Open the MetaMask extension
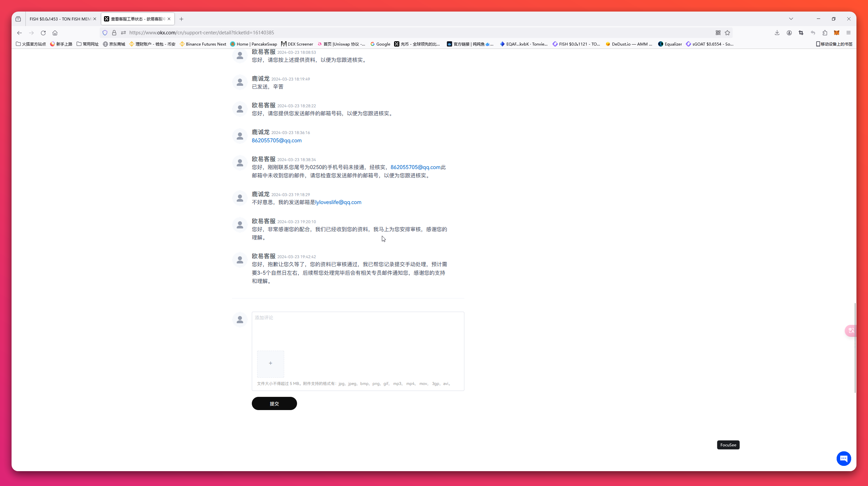 (x=836, y=33)
